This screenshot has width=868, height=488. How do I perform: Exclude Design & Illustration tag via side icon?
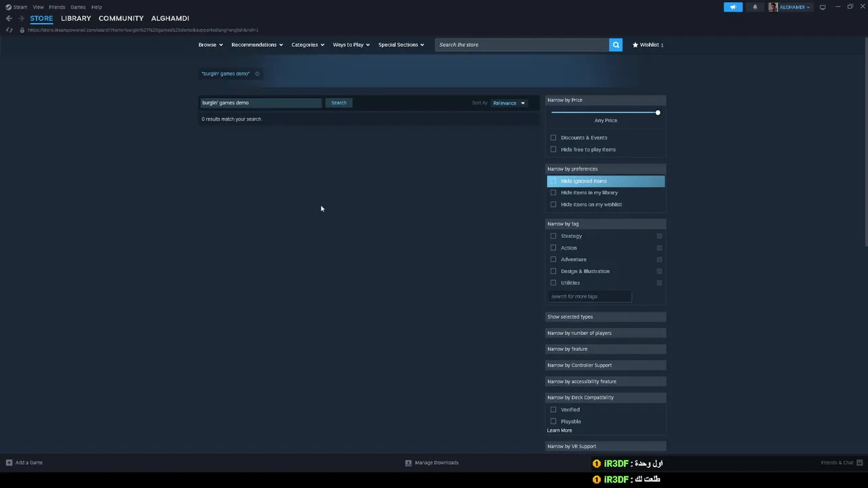tap(659, 271)
